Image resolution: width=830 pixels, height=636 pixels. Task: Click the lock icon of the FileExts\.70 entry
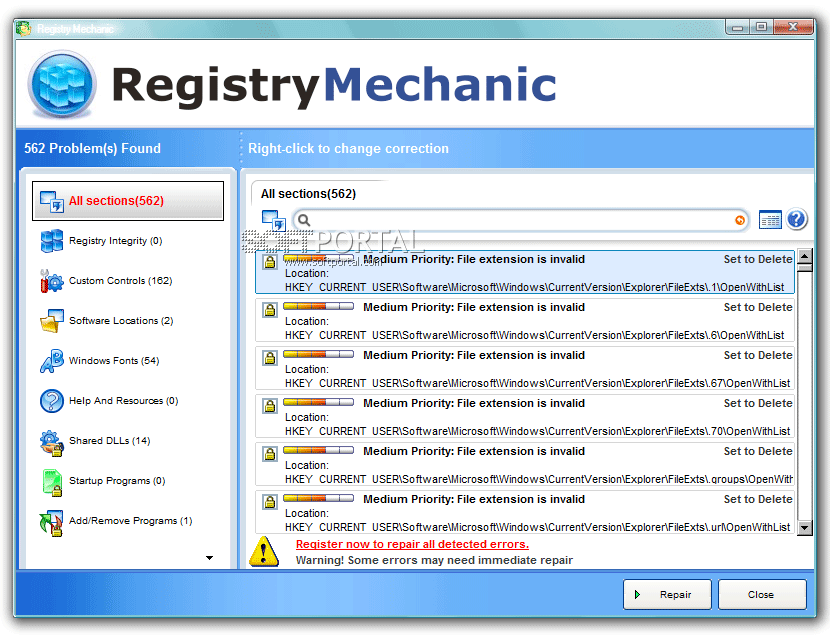pos(270,406)
